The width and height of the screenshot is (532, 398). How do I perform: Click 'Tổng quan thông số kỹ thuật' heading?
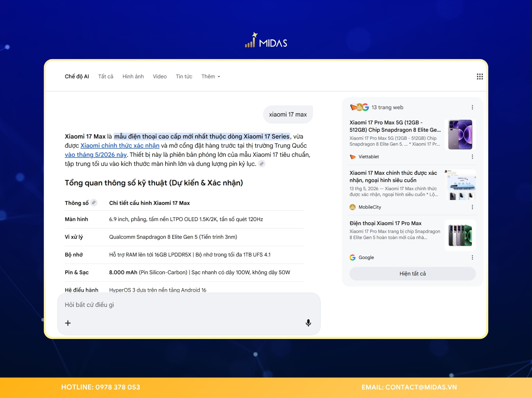pyautogui.click(x=154, y=183)
